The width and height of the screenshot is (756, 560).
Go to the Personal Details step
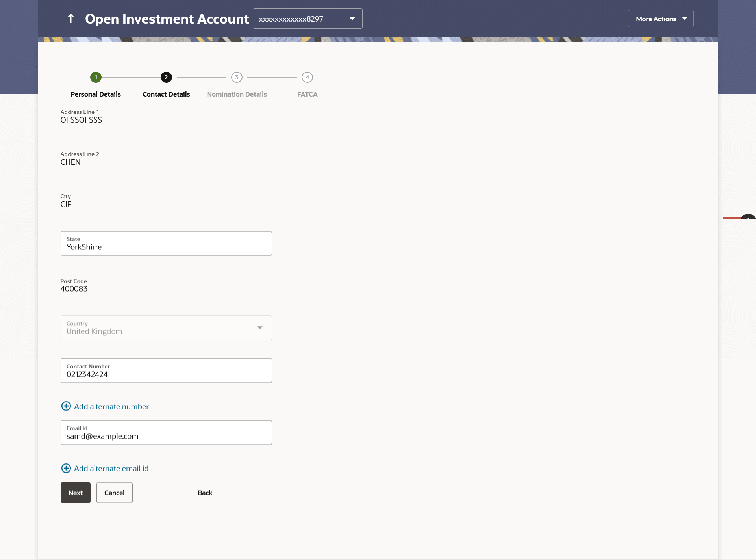[96, 94]
